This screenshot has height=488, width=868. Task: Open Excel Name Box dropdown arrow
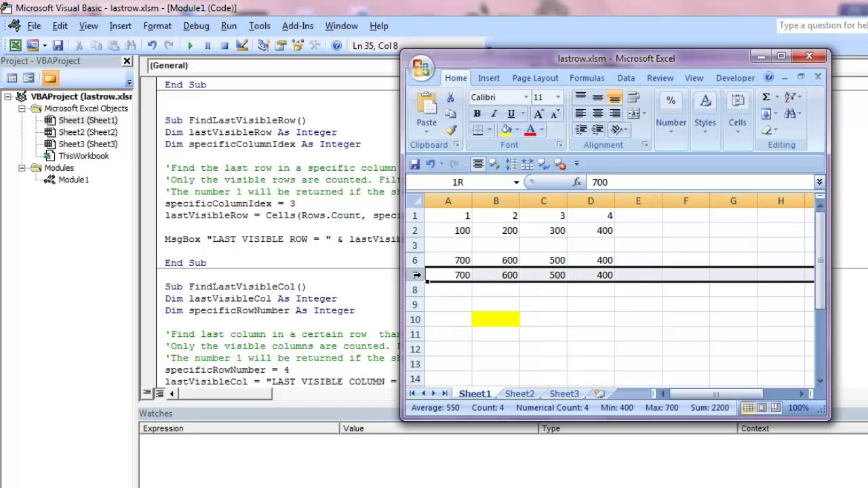click(x=516, y=182)
